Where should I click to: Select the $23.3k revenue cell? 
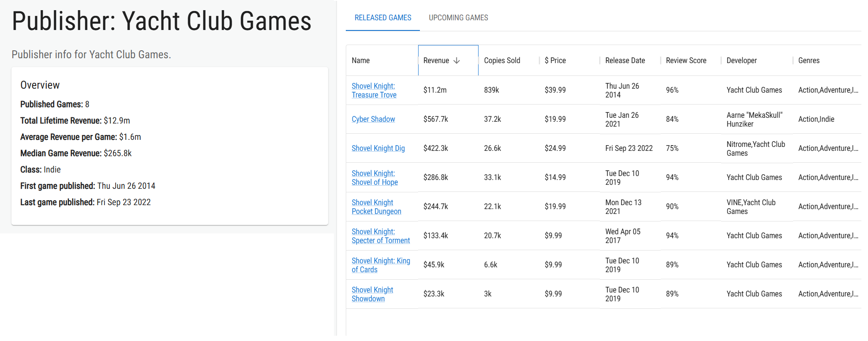click(x=448, y=294)
